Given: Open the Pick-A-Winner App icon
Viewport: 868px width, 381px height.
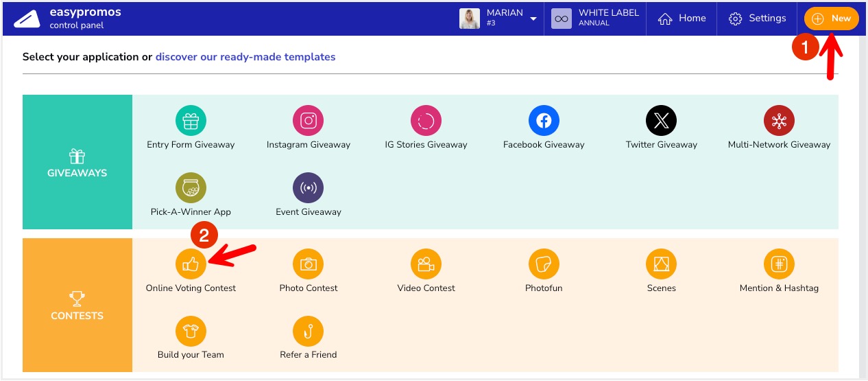Looking at the screenshot, I should point(191,188).
